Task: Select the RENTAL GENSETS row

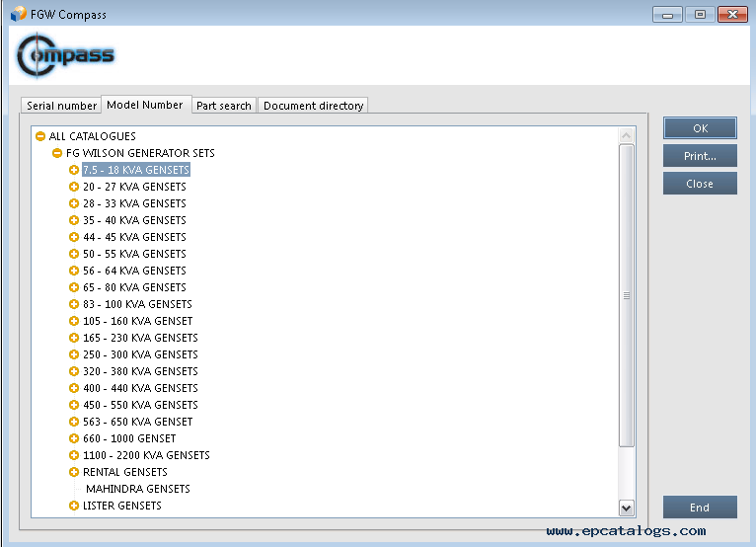Action: pyautogui.click(x=125, y=472)
